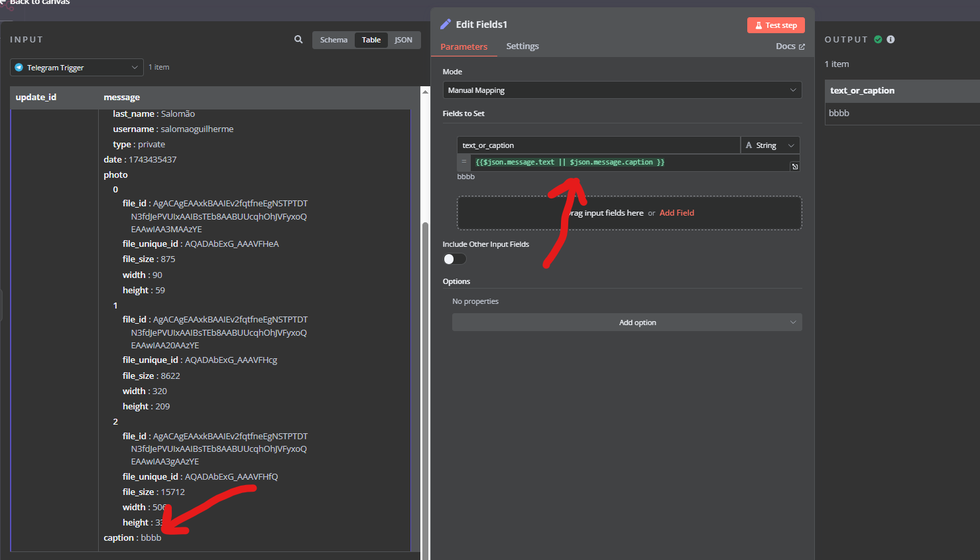This screenshot has height=560, width=980.
Task: Expand the Add option dropdown
Action: [x=627, y=322]
